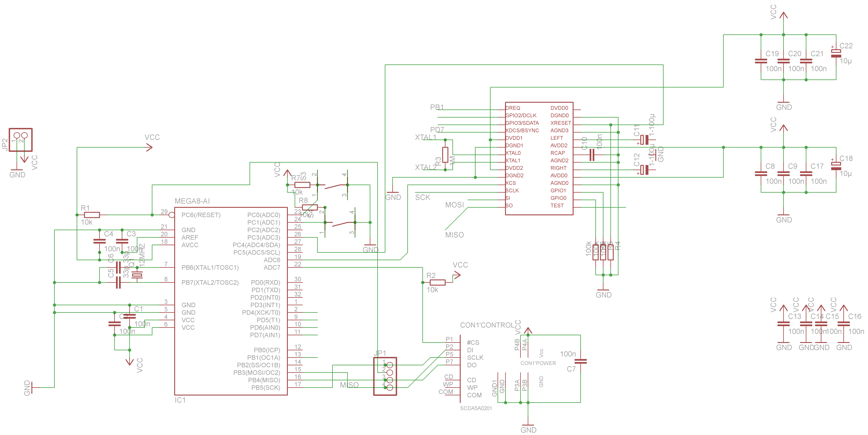Click the PB1 net label
Image resolution: width=868 pixels, height=435 pixels.
[x=437, y=107]
